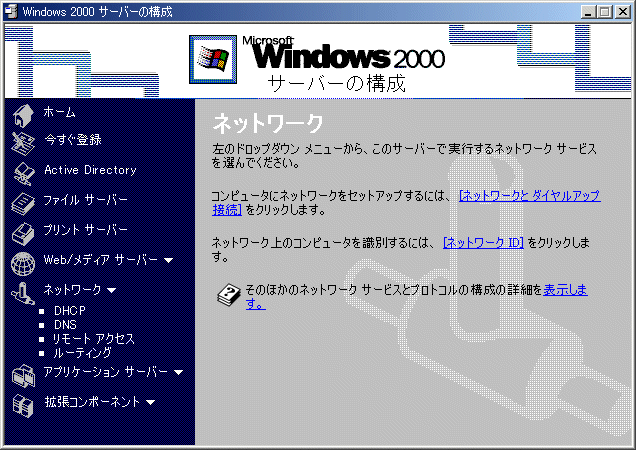Select プリント サーバー in the left menu

click(x=86, y=230)
